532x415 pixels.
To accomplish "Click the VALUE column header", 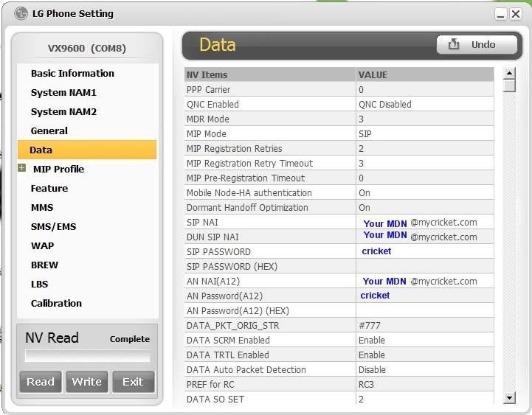I will click(x=425, y=74).
